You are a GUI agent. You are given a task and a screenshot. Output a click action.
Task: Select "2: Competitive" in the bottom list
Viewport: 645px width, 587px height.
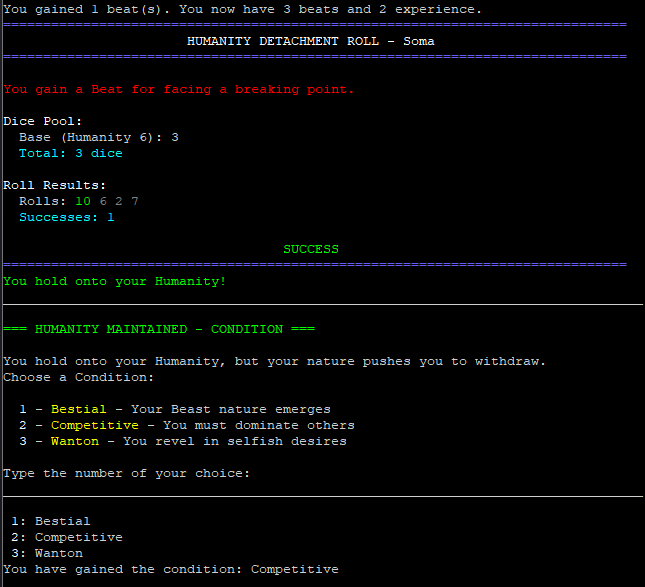(67, 537)
